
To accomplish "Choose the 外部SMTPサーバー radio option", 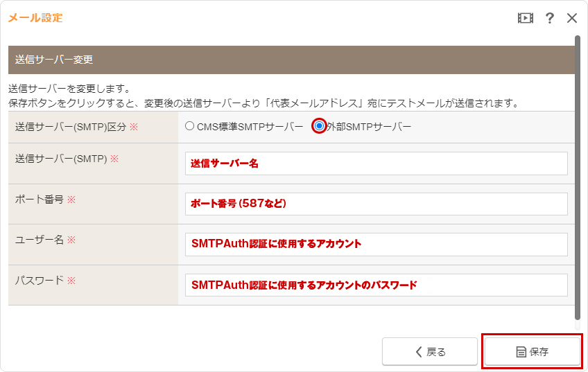I will [x=319, y=127].
